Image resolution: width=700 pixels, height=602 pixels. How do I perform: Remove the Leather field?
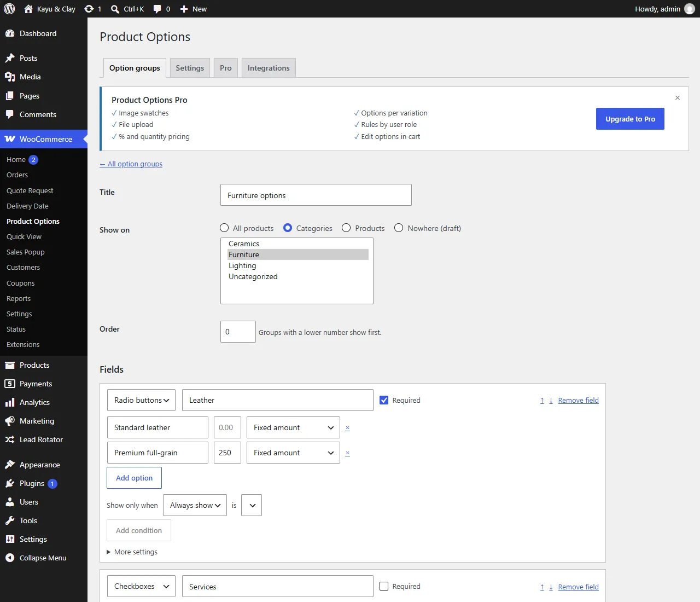click(x=578, y=401)
